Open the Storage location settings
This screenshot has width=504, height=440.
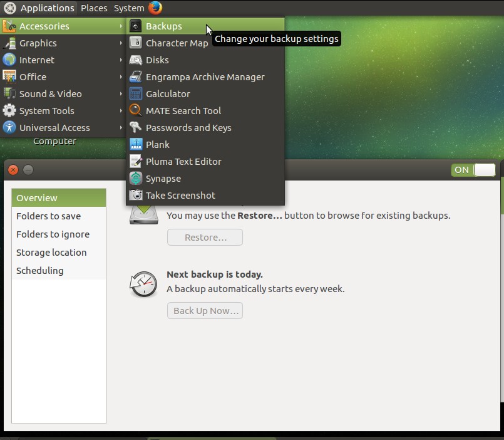(x=59, y=253)
